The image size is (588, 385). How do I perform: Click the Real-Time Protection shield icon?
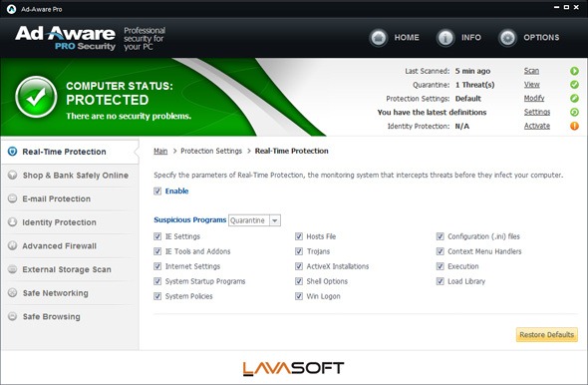[12, 152]
